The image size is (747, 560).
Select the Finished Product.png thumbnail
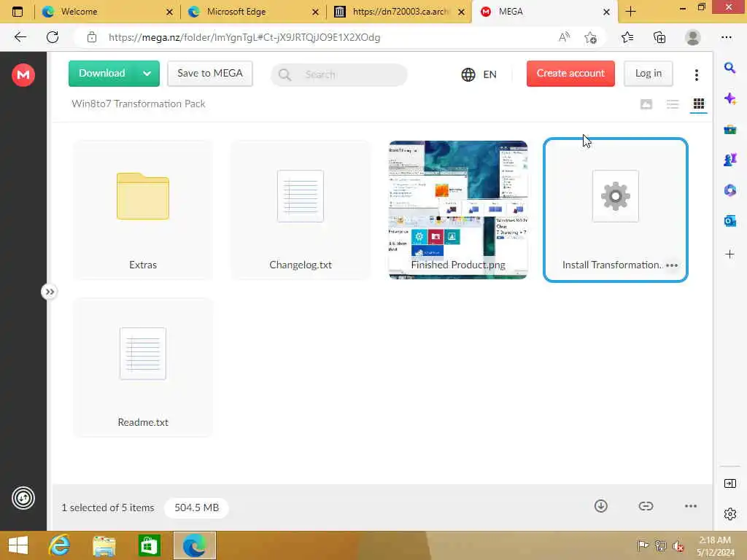click(458, 209)
